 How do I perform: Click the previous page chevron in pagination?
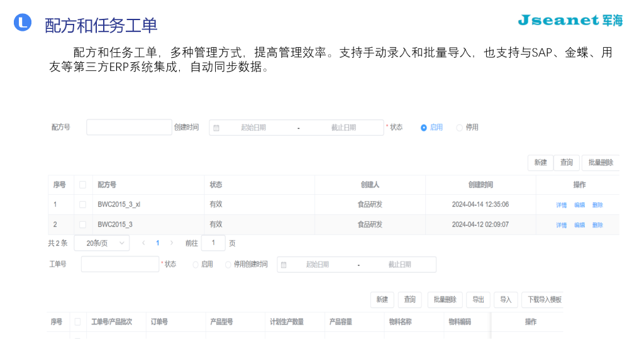point(143,243)
